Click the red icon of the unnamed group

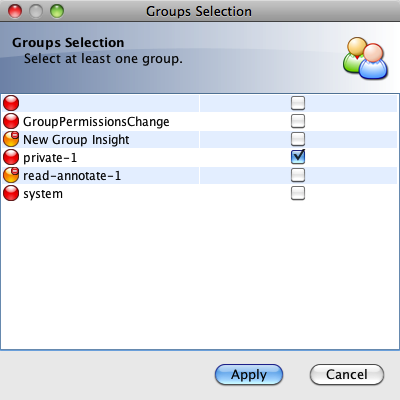click(11, 103)
